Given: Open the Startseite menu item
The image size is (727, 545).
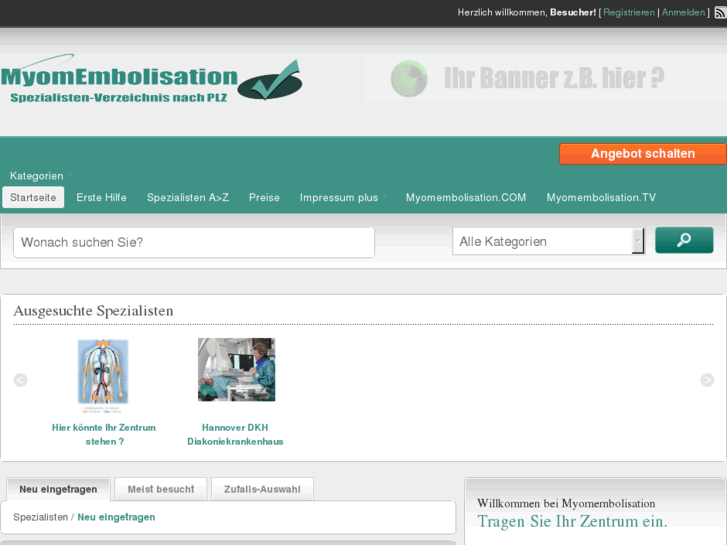Looking at the screenshot, I should (x=33, y=198).
